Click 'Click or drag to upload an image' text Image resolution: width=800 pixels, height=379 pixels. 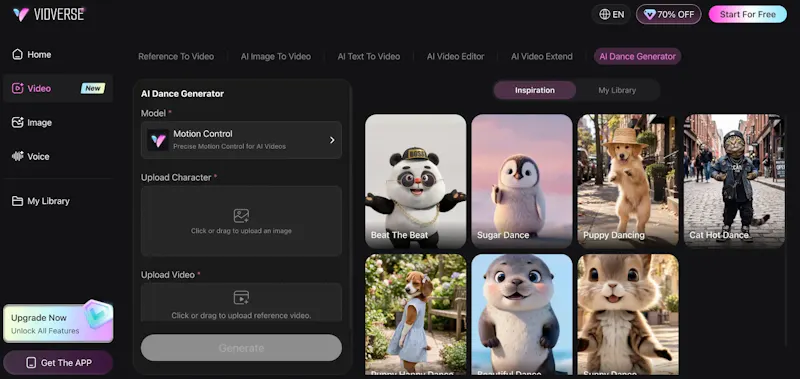point(241,231)
